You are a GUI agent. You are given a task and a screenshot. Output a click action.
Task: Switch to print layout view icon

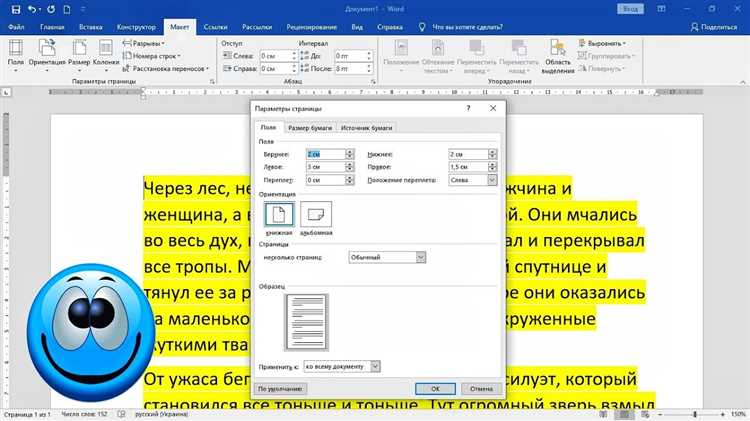(624, 414)
